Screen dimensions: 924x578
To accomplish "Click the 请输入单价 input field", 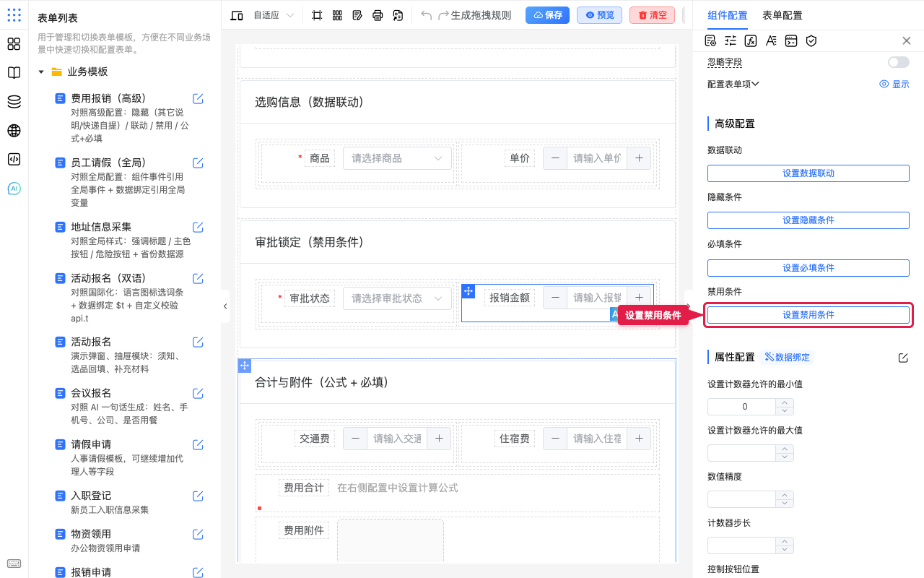I will click(x=597, y=158).
